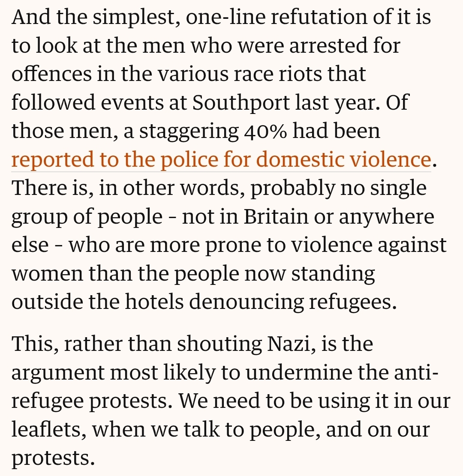Click the word 'denouncing' in the article
Screen dimensions: 463x476
247,302
